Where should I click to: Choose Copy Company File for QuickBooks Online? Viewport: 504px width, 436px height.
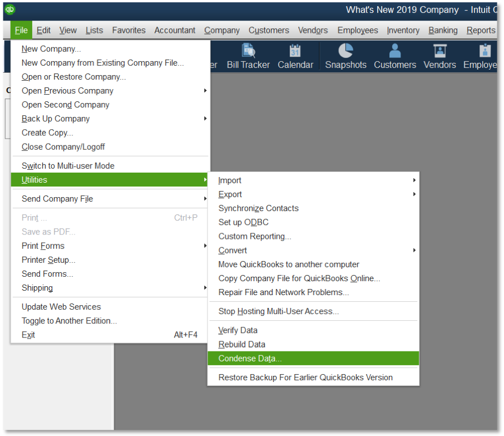pyautogui.click(x=313, y=278)
